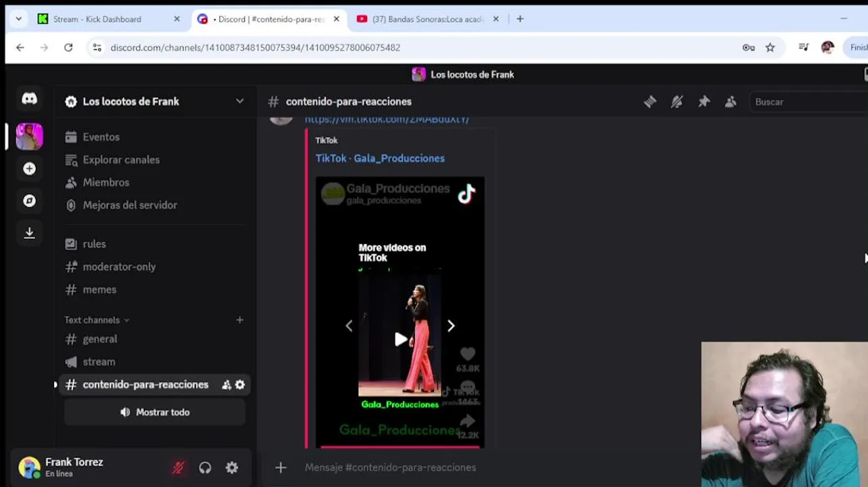
Task: Click the discord.com URL address bar
Action: (255, 47)
